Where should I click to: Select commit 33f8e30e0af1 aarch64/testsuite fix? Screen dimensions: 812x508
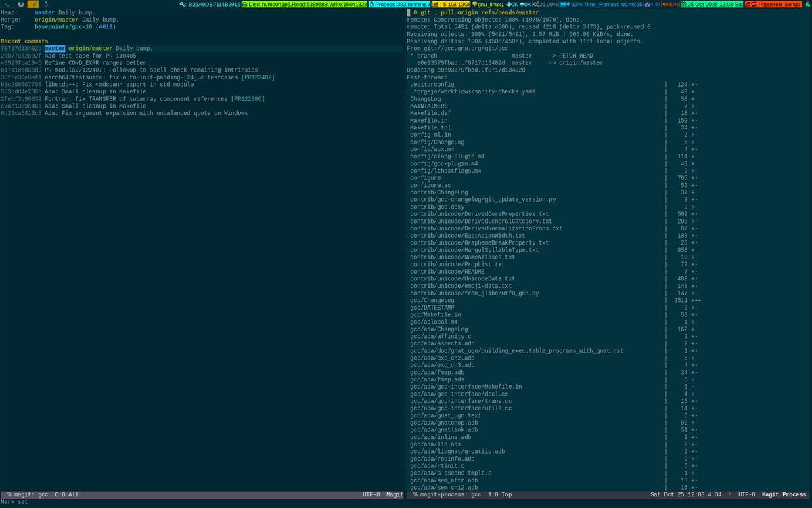click(203, 77)
